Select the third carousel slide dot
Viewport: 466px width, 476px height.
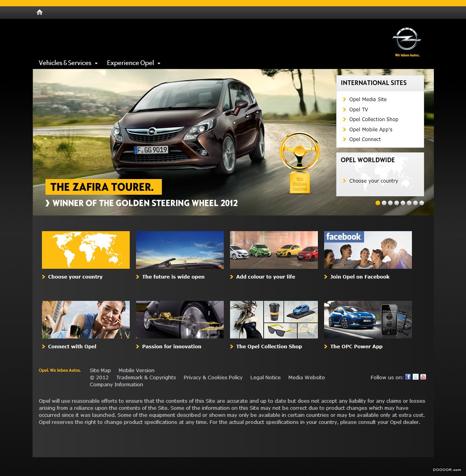point(390,203)
